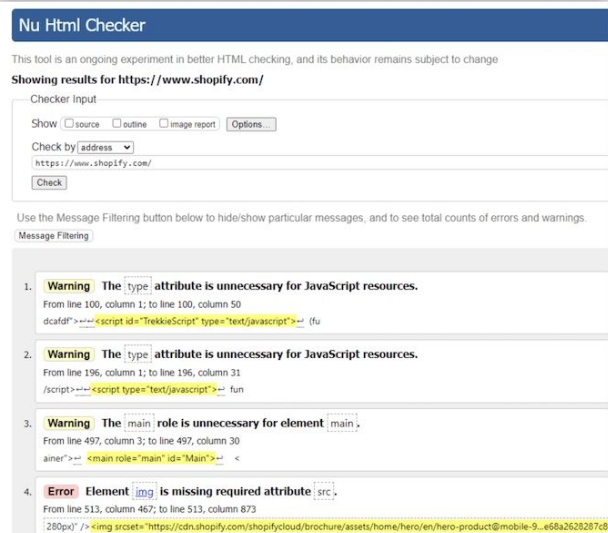
Task: Enable the source checkbox
Action: click(69, 123)
